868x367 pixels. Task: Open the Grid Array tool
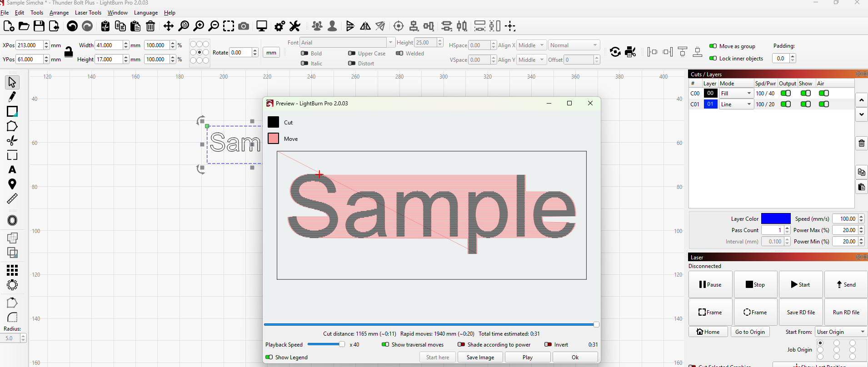(12, 270)
